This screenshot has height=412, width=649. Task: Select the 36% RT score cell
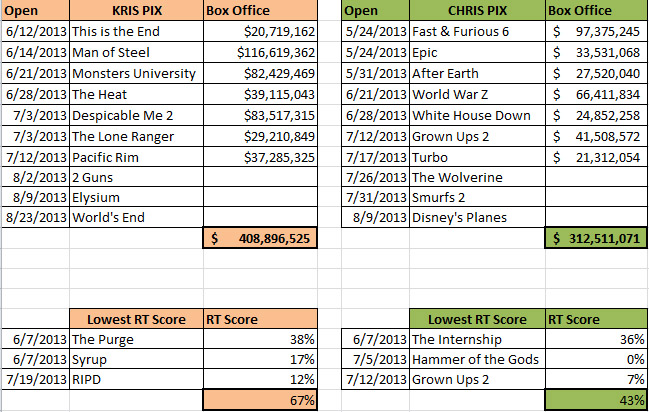(596, 340)
